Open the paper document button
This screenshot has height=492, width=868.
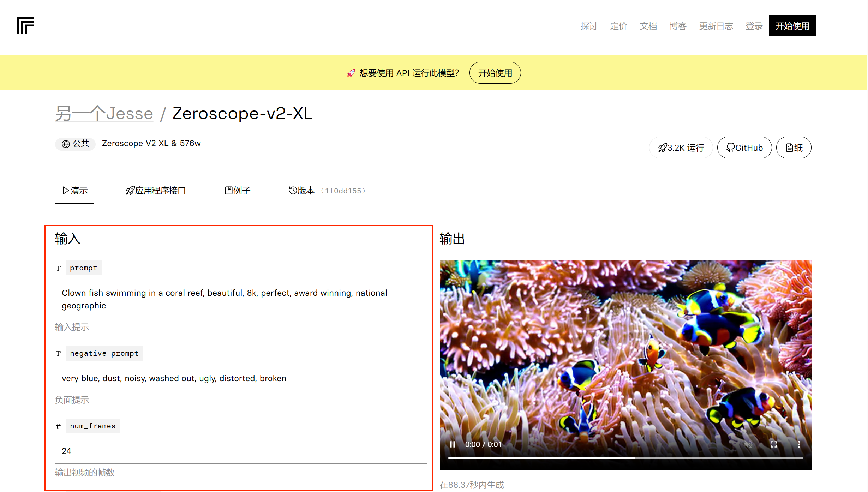pyautogui.click(x=794, y=148)
